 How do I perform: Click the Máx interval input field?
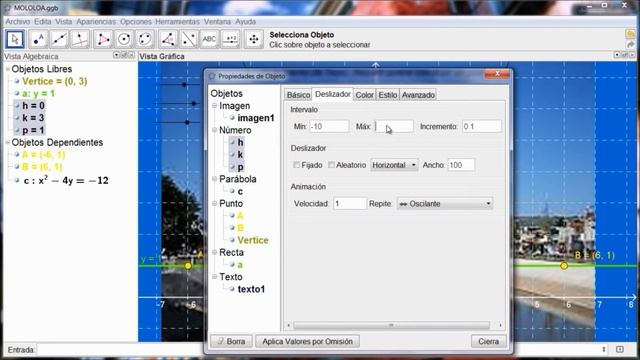pos(394,127)
